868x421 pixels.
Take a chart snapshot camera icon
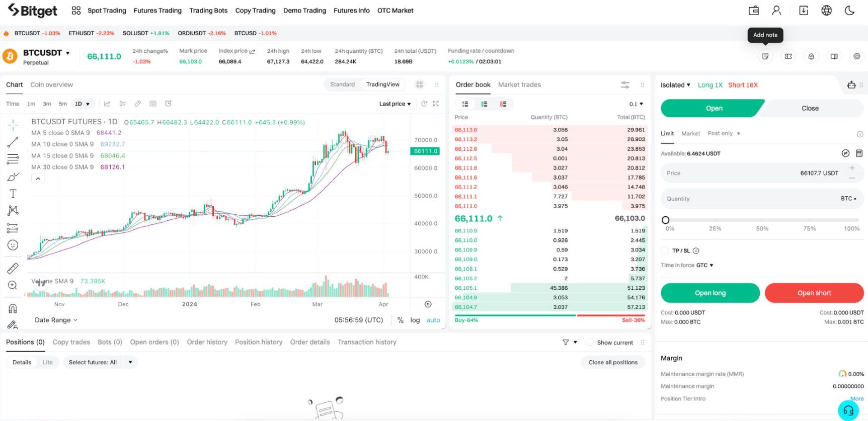(153, 104)
